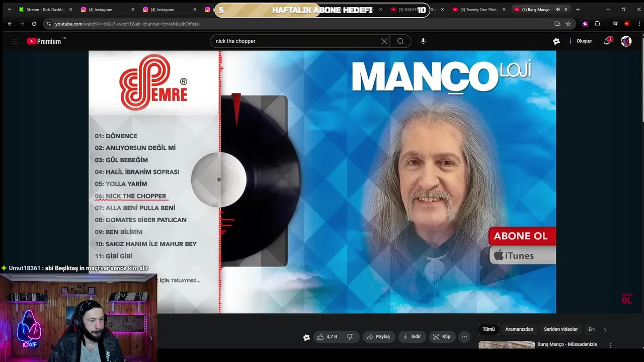Image resolution: width=644 pixels, height=362 pixels.
Task: Switch to the first (4) Instagram tab
Action: tap(107, 10)
